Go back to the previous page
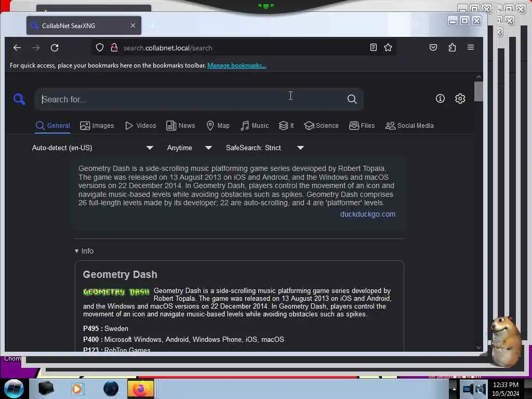The image size is (532, 399). tap(17, 48)
